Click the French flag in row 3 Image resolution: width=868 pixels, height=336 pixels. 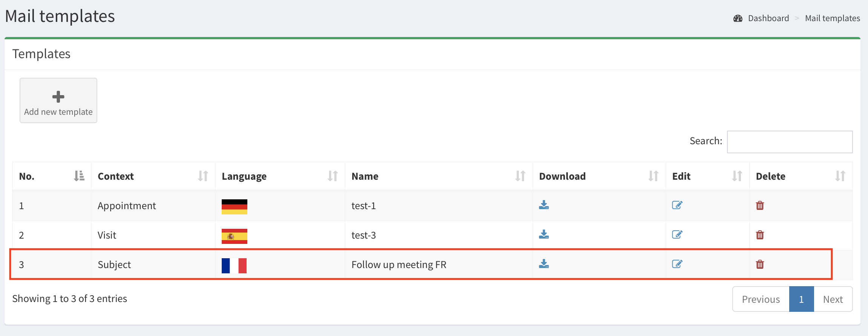[x=234, y=265]
